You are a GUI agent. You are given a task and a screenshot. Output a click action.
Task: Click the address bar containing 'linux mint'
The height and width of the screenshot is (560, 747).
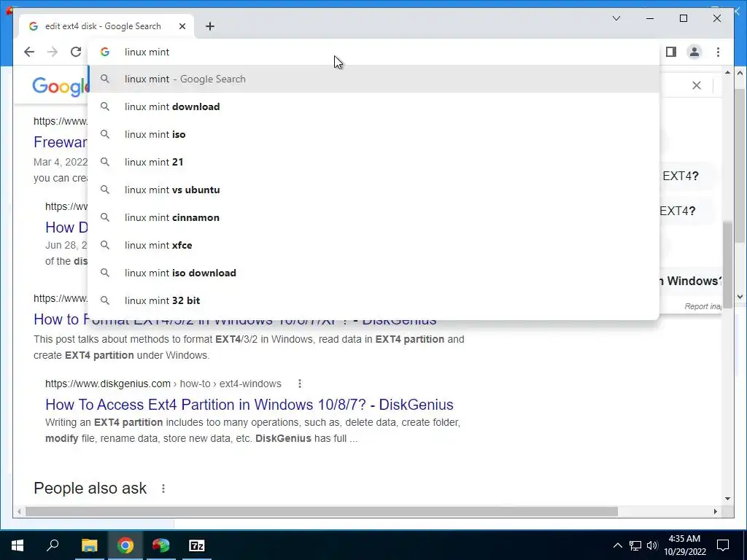(373, 52)
